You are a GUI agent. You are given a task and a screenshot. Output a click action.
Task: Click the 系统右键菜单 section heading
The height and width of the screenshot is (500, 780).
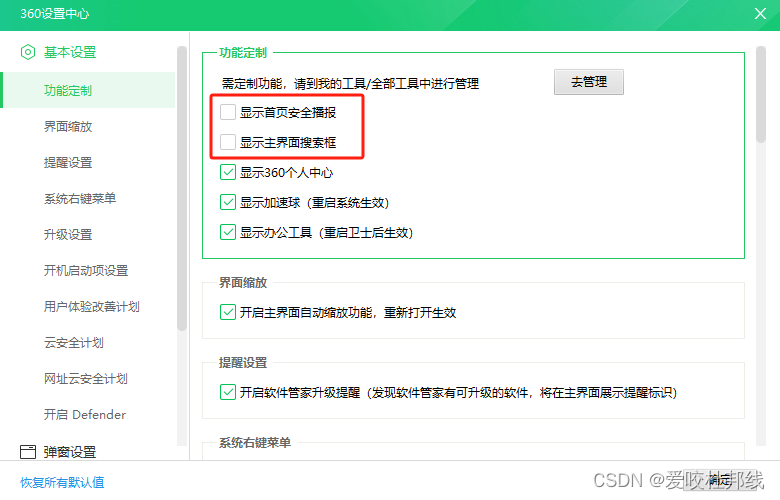255,443
